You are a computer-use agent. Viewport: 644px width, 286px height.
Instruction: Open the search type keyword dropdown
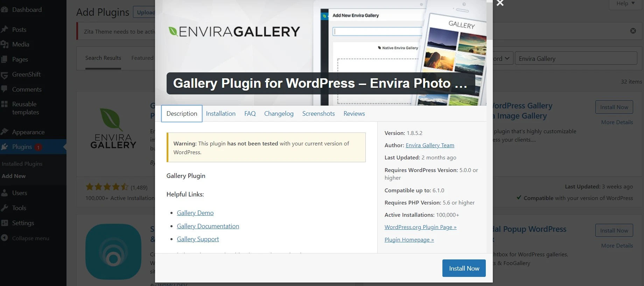pos(503,58)
